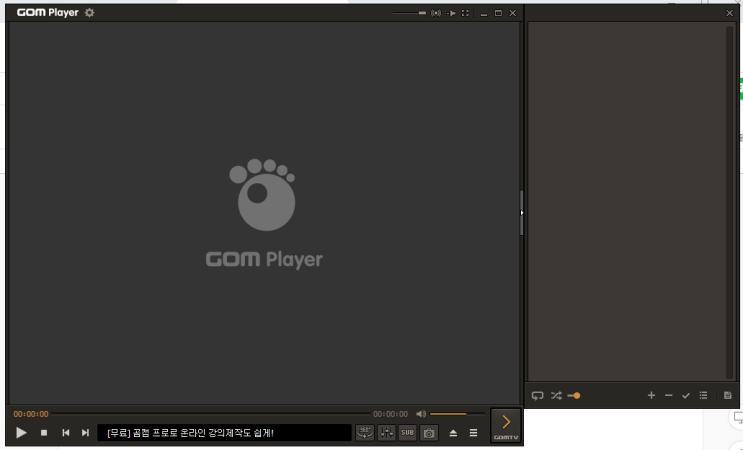Image resolution: width=743 pixels, height=450 pixels.
Task: Open GOM Player settings gear icon
Action: tap(90, 13)
